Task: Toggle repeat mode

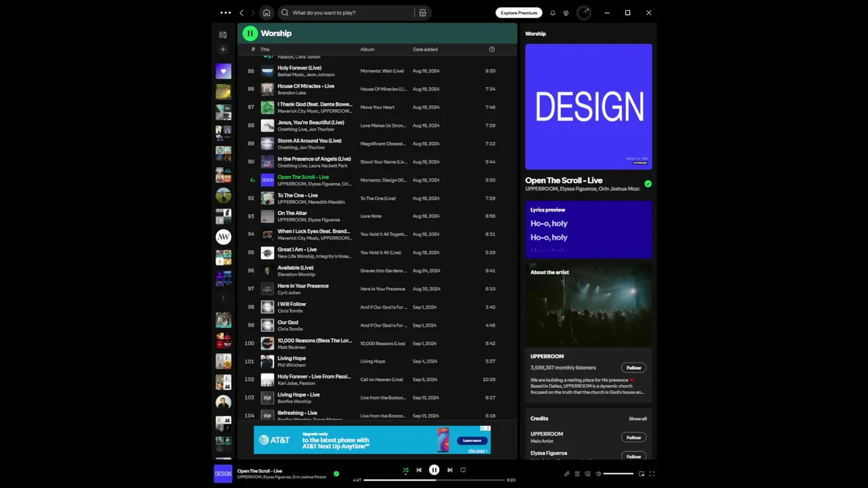Action: 463,470
